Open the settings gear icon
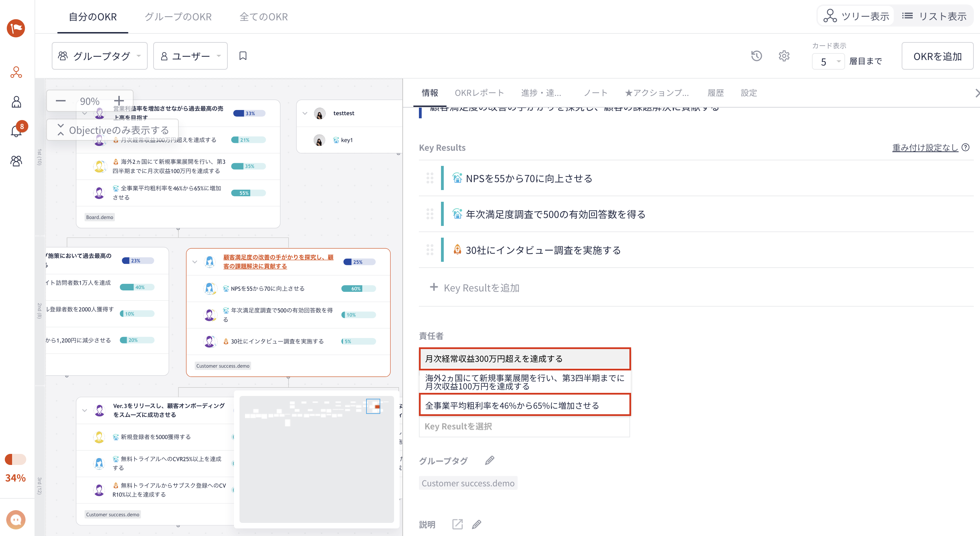980x536 pixels. coord(784,56)
